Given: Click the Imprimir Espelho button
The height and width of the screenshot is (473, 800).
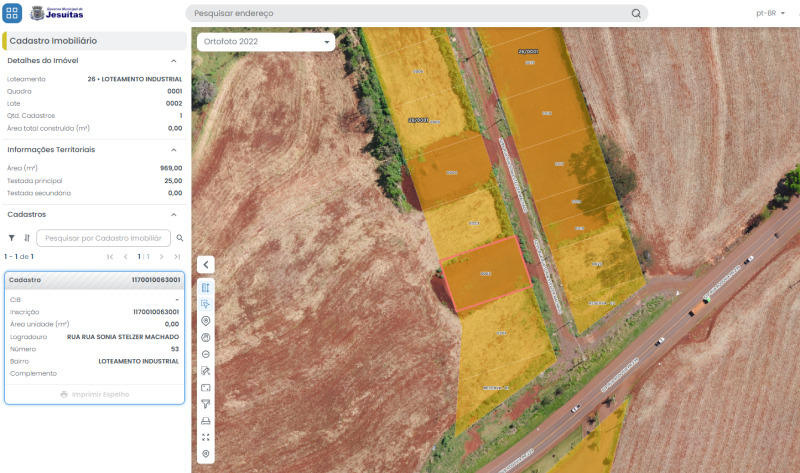Looking at the screenshot, I should pos(94,394).
